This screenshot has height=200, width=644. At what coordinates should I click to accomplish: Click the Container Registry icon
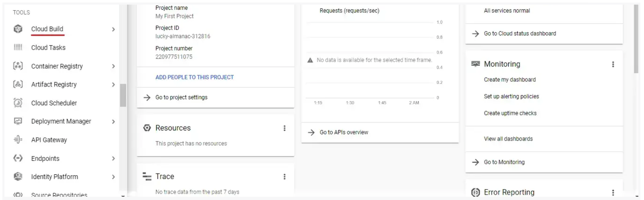click(18, 66)
